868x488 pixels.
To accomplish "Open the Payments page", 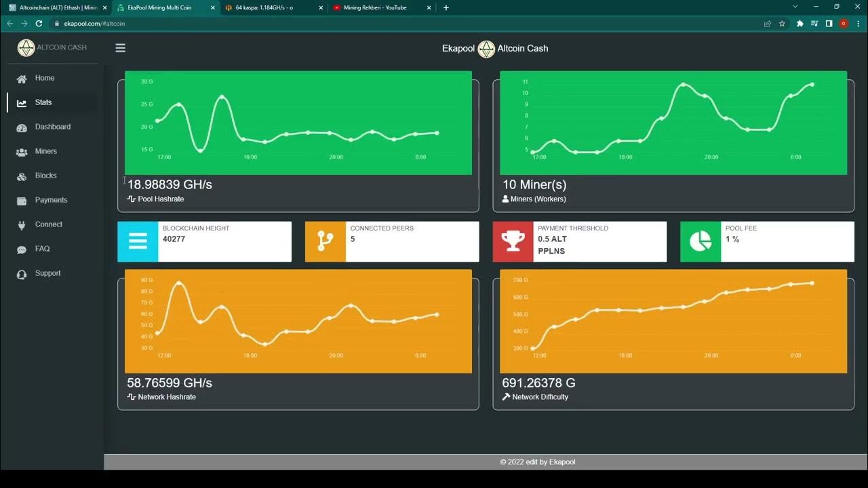I will (x=52, y=200).
